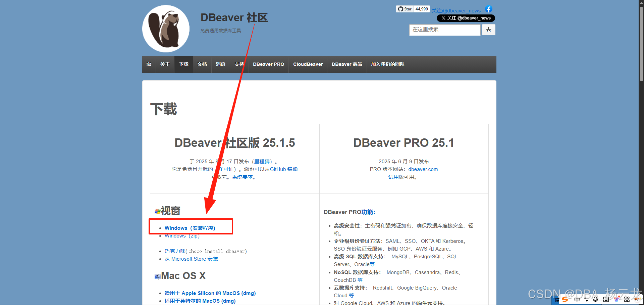
Task: Open the 家 navigation item
Action: (149, 64)
